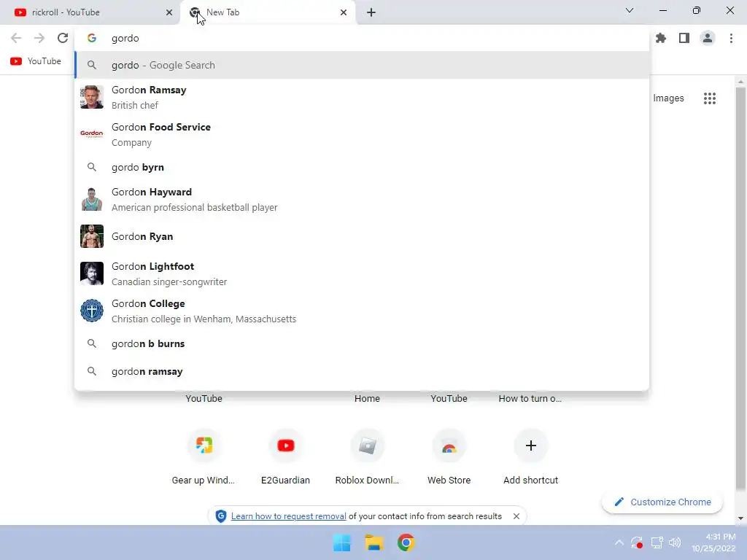Choose the Gordon Ramsay British chef suggestion

(x=362, y=97)
